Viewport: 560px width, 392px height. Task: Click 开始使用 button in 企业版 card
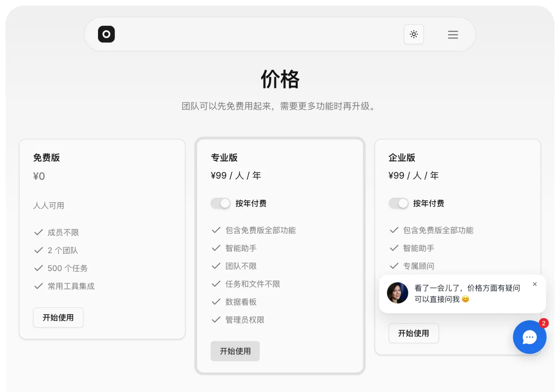pos(414,333)
